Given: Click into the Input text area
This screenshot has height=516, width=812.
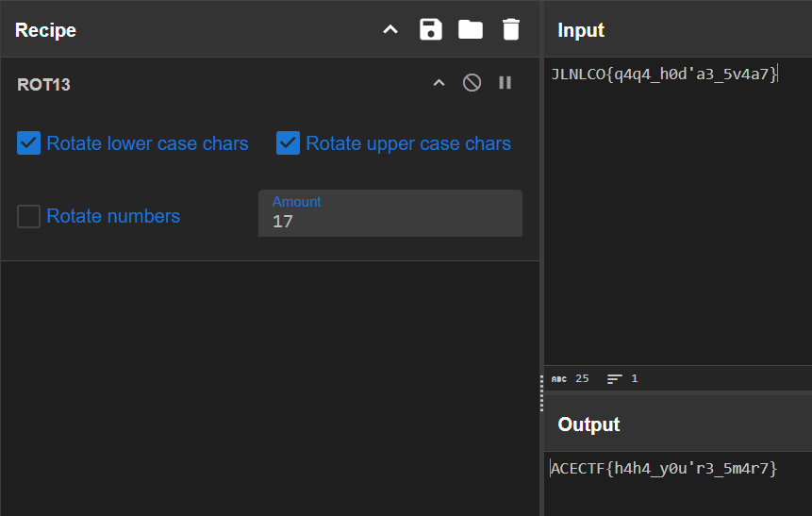Looking at the screenshot, I should pos(677,217).
